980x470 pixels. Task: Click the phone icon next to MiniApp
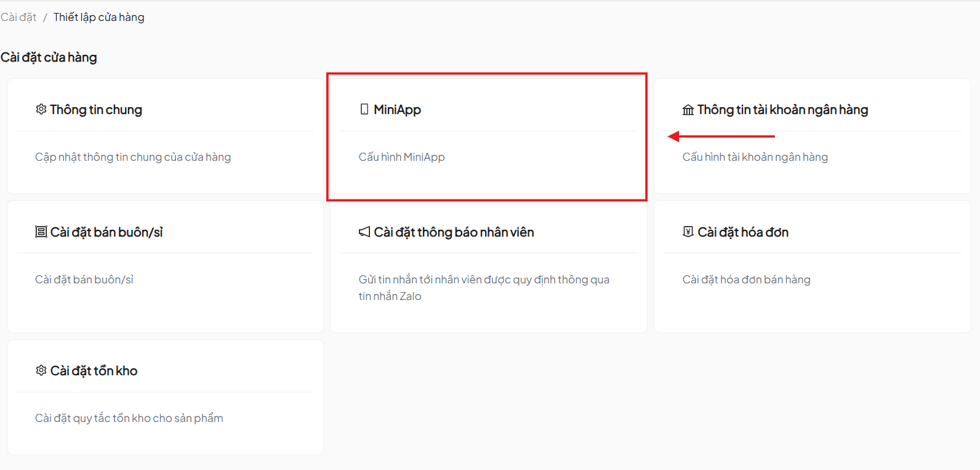(364, 109)
